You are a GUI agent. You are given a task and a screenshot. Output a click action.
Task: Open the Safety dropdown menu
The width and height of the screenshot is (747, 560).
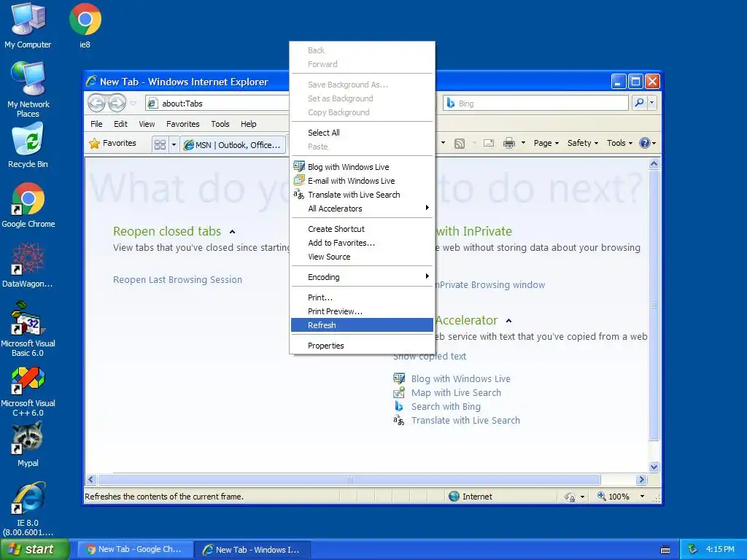click(x=583, y=143)
